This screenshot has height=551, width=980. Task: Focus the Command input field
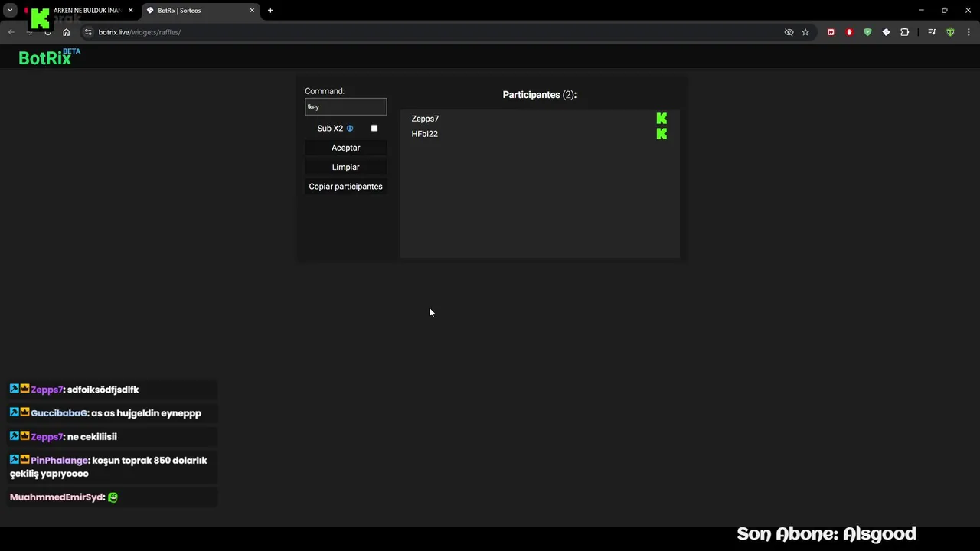pyautogui.click(x=345, y=107)
